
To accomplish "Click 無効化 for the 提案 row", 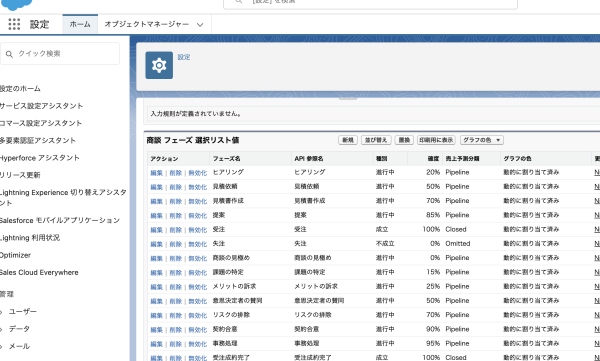I will 197,216.
